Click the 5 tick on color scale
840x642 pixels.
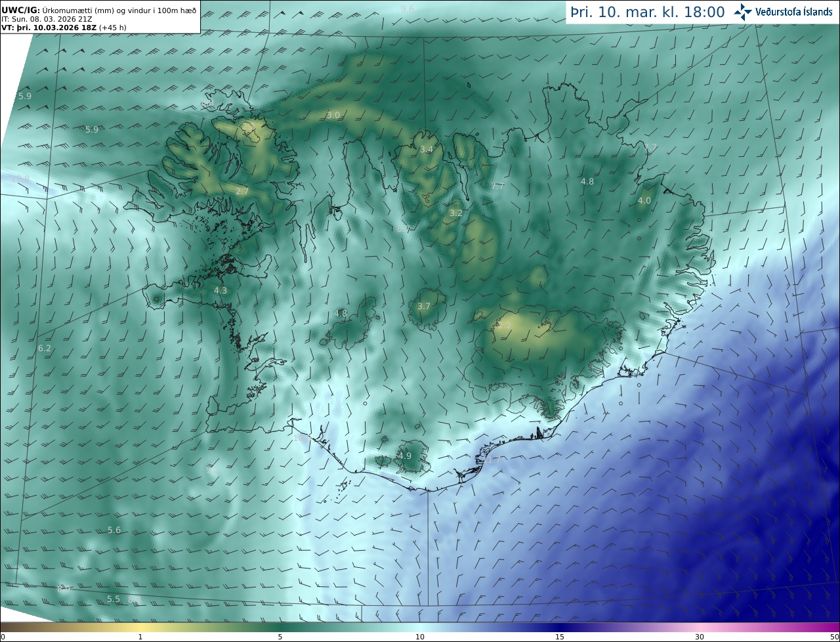pos(280,637)
